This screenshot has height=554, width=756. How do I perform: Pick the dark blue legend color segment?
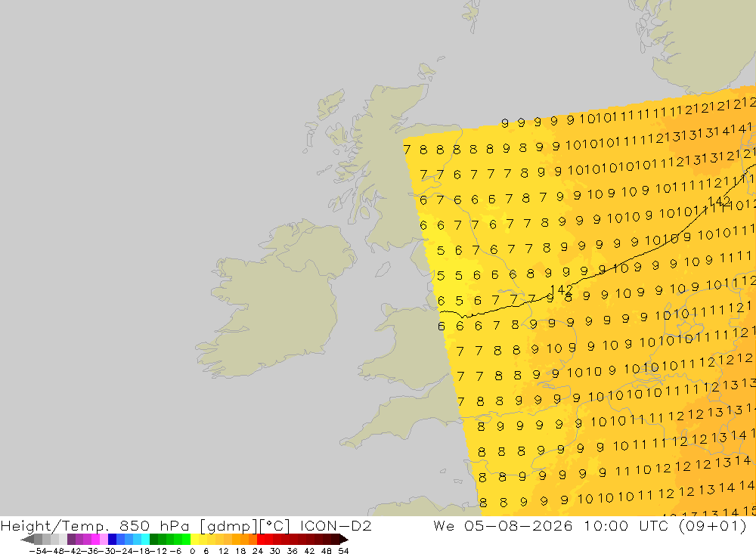(x=113, y=540)
